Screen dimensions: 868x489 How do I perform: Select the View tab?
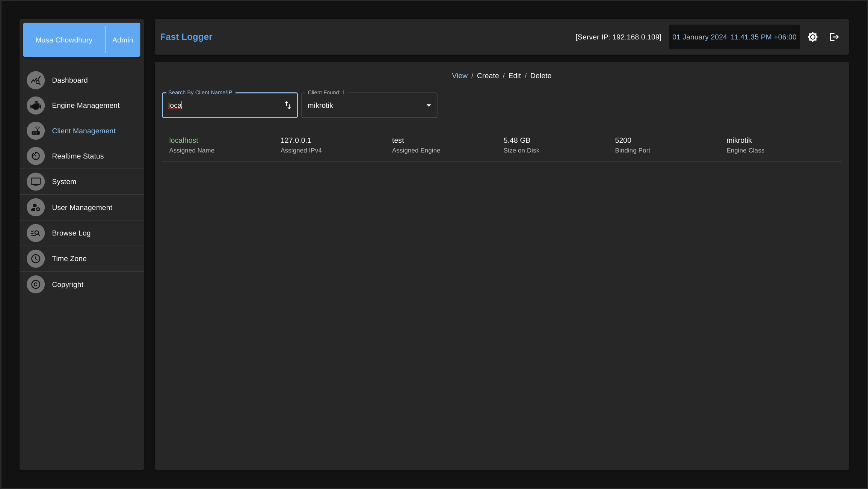point(459,76)
